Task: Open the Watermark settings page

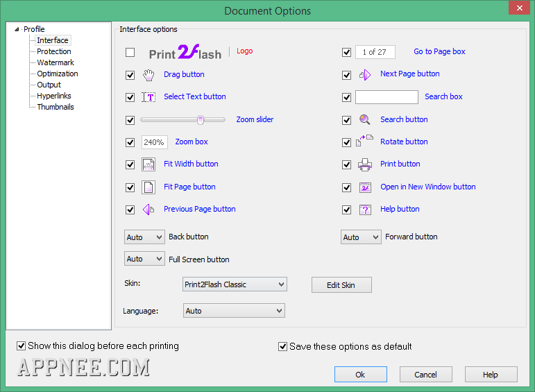Action: (56, 62)
